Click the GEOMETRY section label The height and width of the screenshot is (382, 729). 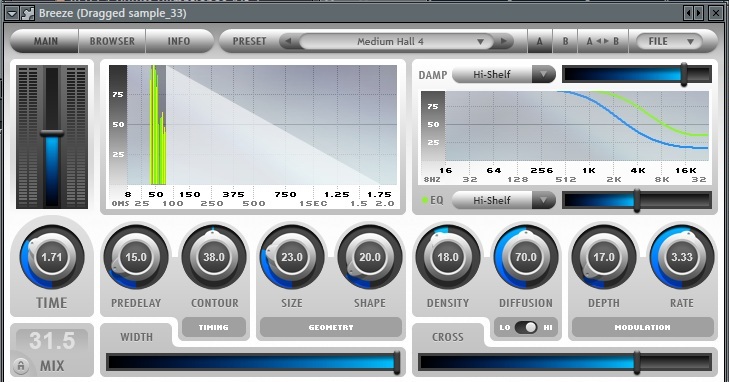(x=331, y=328)
